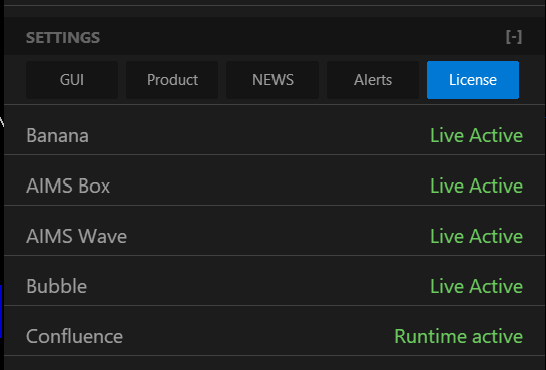Click the Bubble product name
Viewport: 546px width, 370px height.
point(57,286)
